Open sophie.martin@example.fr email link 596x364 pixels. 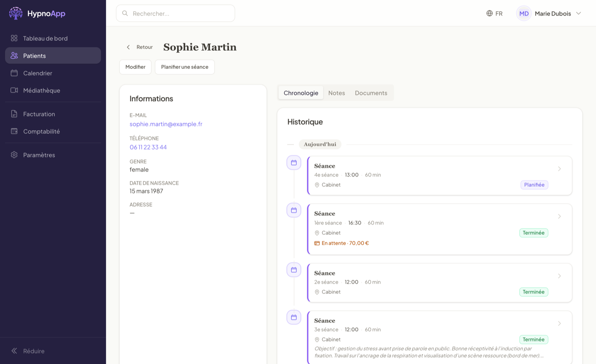coord(166,124)
